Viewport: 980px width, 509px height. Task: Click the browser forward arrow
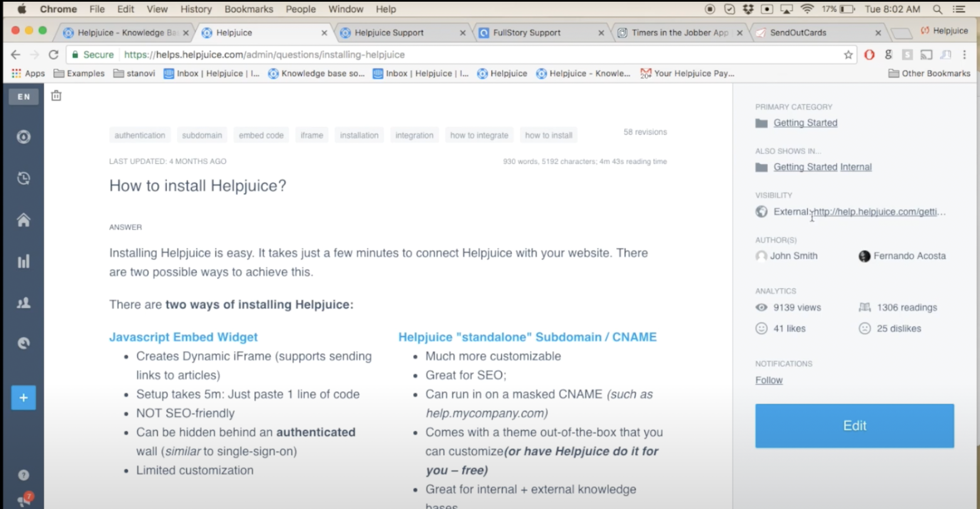click(34, 54)
